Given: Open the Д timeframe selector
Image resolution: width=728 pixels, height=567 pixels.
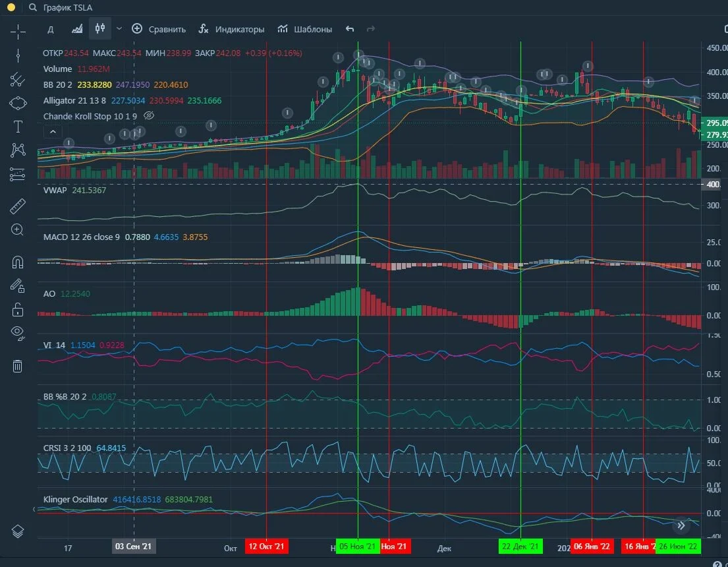Looking at the screenshot, I should [51, 29].
